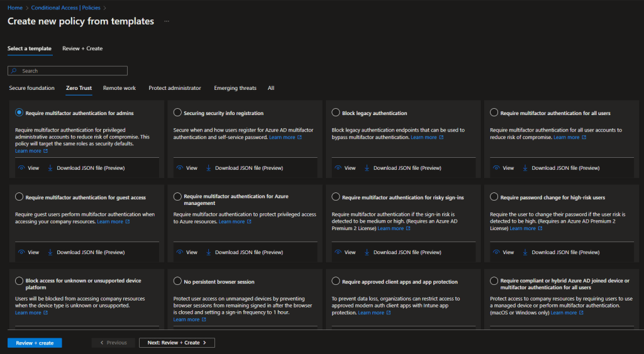The height and width of the screenshot is (354, 644).
Task: Select Require approved client apps and app protection
Action: (x=336, y=282)
